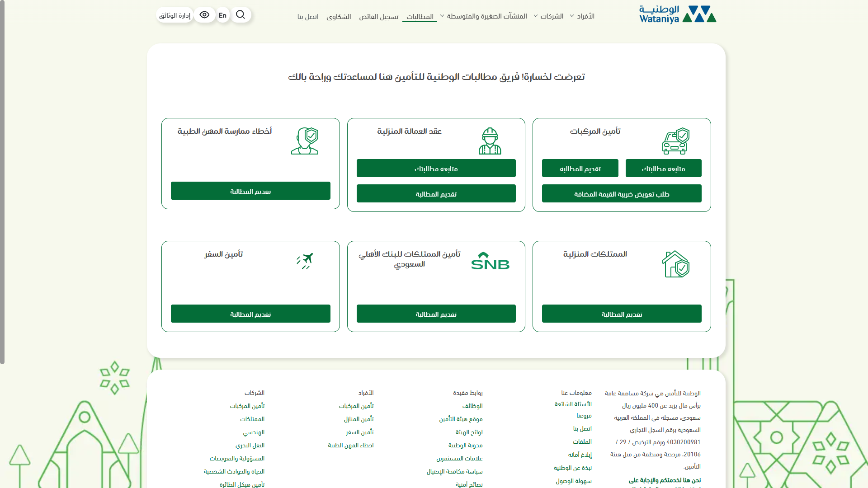Open المسؤولية والتعويضات footer link
Screen dimensions: 868x488
click(237, 458)
